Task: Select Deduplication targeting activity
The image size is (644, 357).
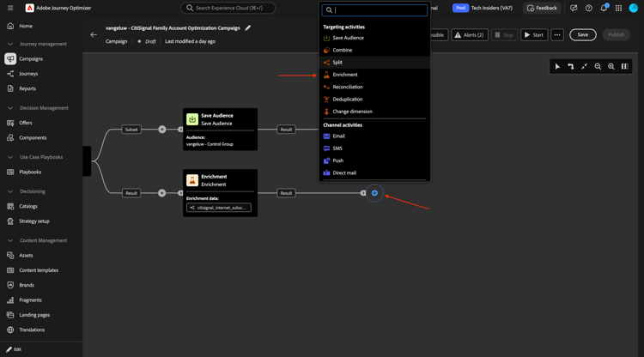Action: pos(374,100)
